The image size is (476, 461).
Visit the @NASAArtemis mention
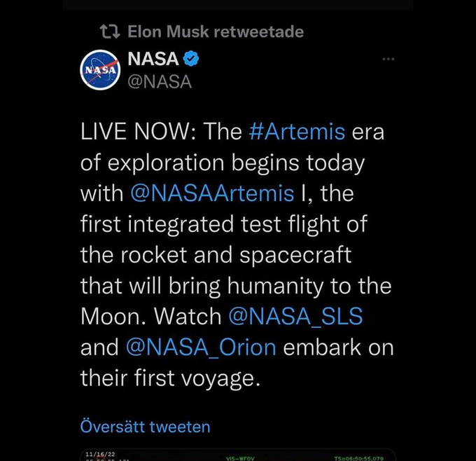[212, 193]
